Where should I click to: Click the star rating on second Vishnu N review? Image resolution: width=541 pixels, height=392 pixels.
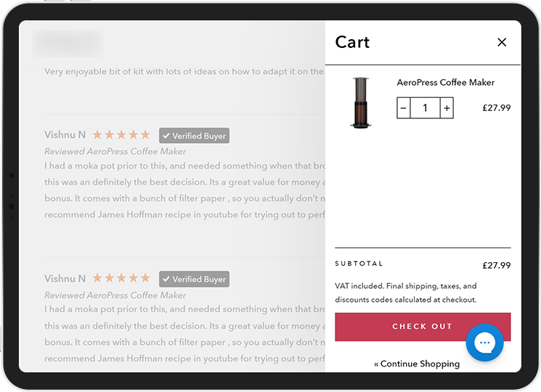[121, 278]
